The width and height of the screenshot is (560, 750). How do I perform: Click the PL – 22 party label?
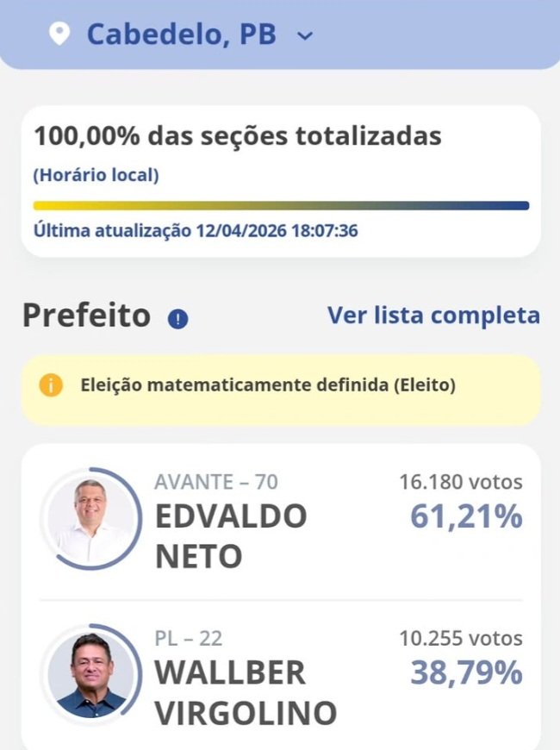click(x=189, y=639)
